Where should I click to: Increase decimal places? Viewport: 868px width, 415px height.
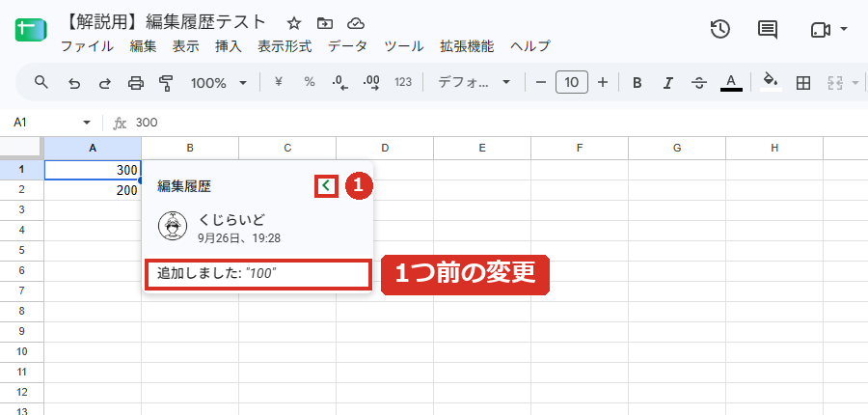click(x=371, y=83)
